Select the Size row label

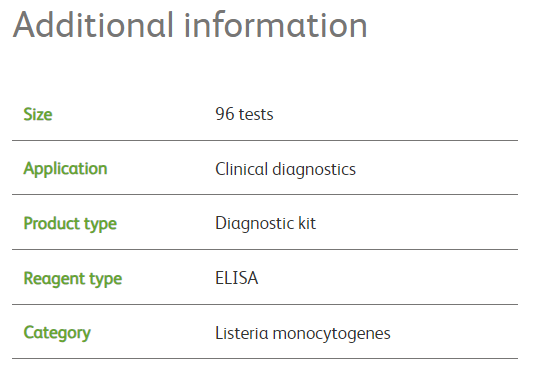tap(38, 114)
